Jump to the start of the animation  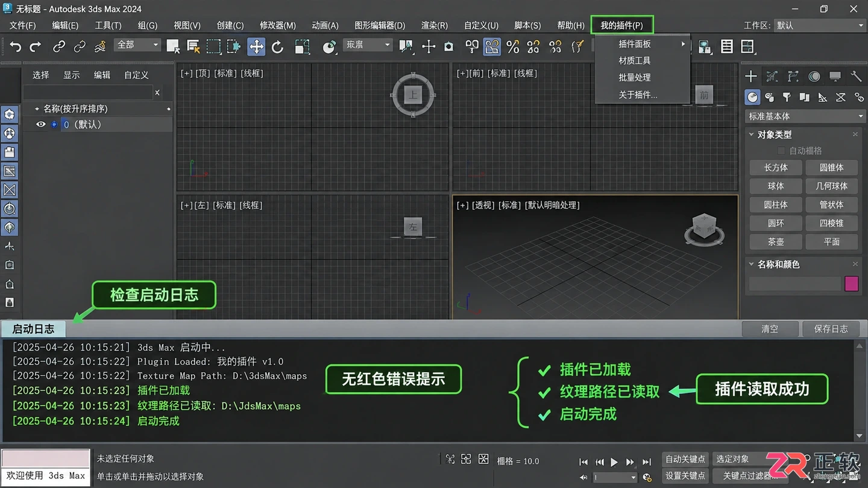583,462
